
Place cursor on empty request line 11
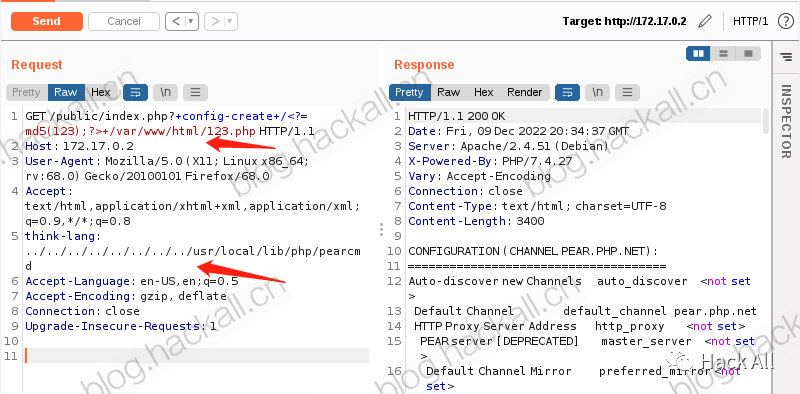[x=196, y=356]
